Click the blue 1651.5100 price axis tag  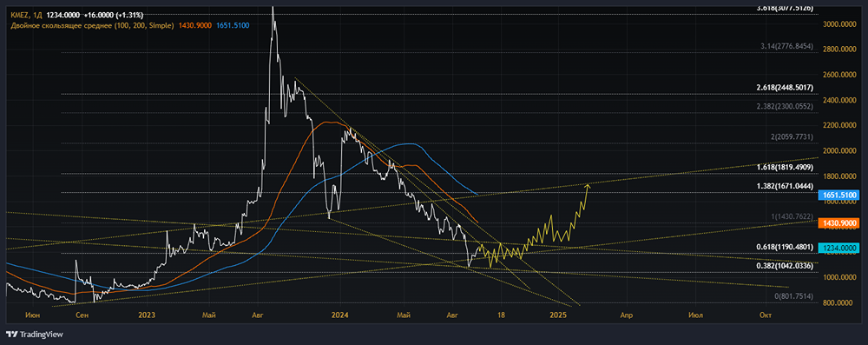tap(839, 196)
